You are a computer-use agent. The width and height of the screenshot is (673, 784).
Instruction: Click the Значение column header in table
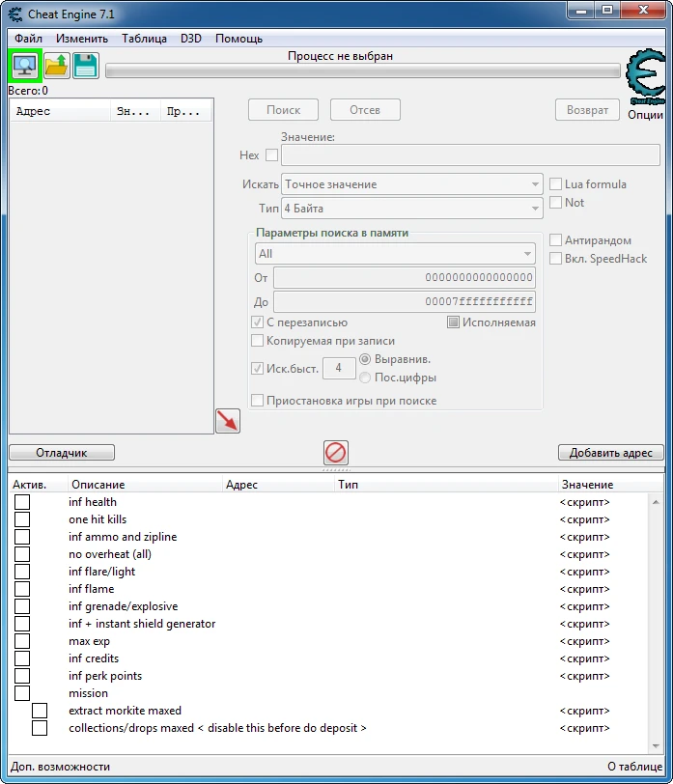[x=610, y=485]
